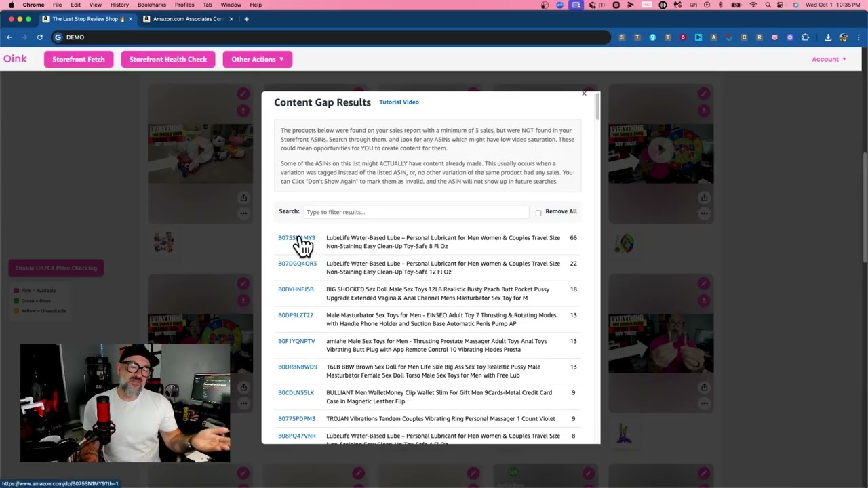The height and width of the screenshot is (488, 868).
Task: Click the TROJAN Vibrations Tandem product title
Action: coord(441,418)
